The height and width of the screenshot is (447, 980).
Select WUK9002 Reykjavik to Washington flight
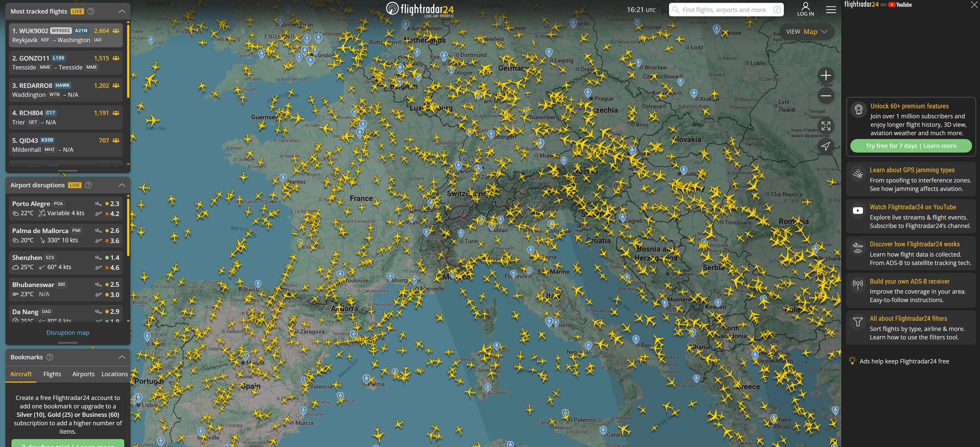pos(65,35)
